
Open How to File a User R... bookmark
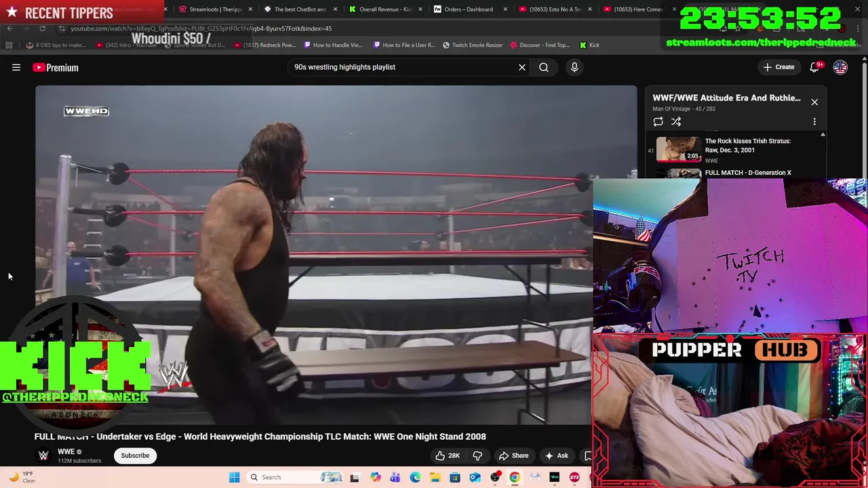point(404,45)
